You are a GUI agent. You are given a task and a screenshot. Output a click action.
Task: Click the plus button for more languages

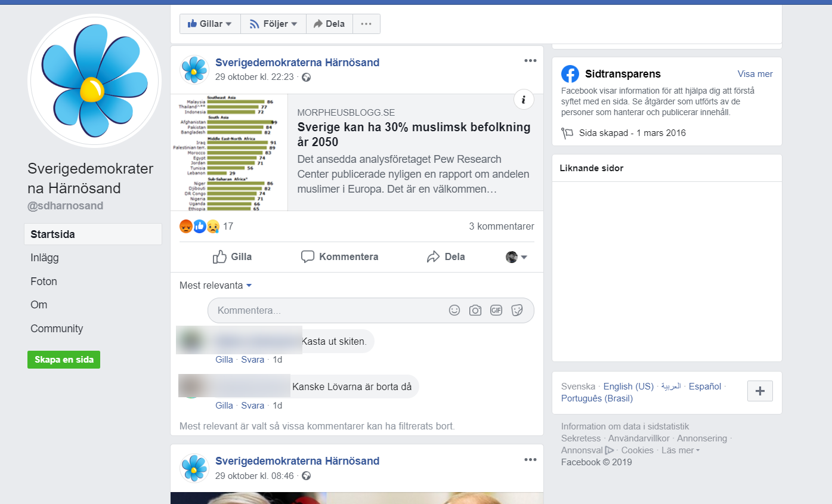pos(760,391)
